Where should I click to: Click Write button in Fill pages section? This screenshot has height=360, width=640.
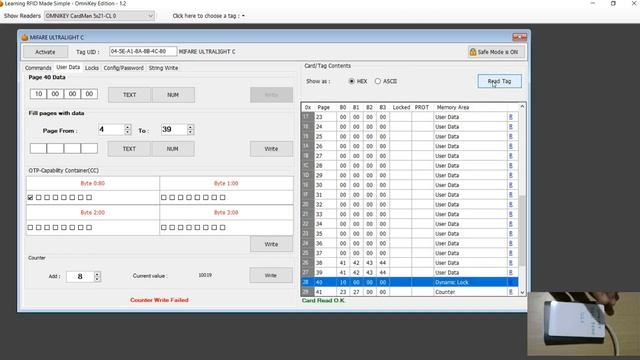click(x=271, y=149)
